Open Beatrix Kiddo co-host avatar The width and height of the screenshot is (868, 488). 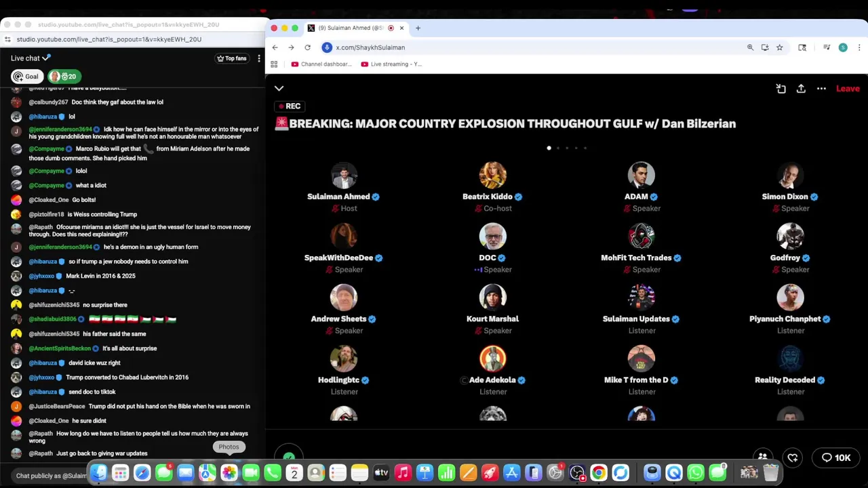[x=493, y=176]
